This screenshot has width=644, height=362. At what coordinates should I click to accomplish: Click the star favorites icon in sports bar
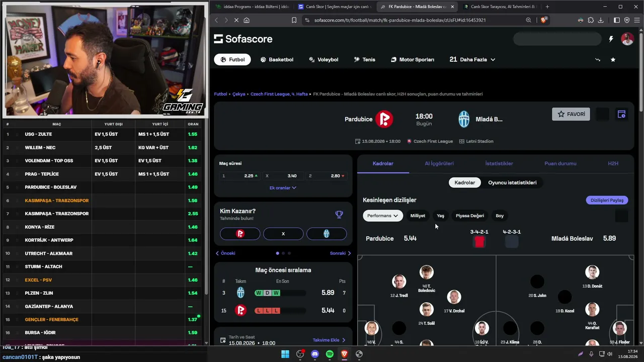[x=613, y=59]
